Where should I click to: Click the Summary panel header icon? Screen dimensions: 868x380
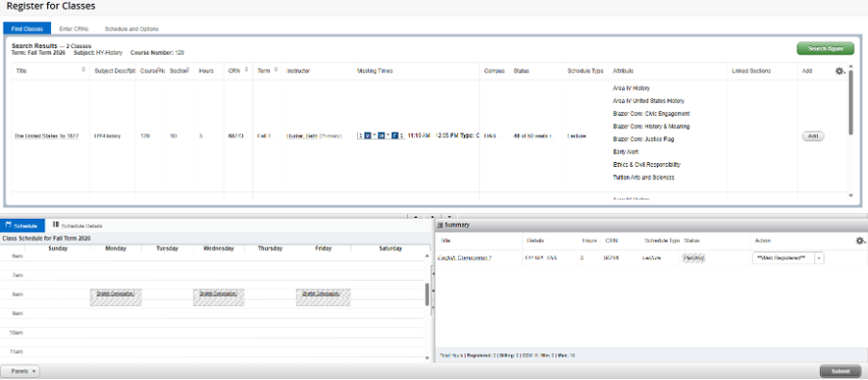pyautogui.click(x=440, y=225)
